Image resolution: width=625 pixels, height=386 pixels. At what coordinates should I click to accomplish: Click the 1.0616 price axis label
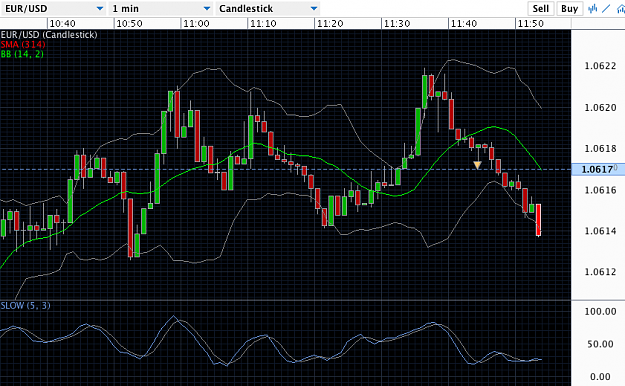point(600,190)
